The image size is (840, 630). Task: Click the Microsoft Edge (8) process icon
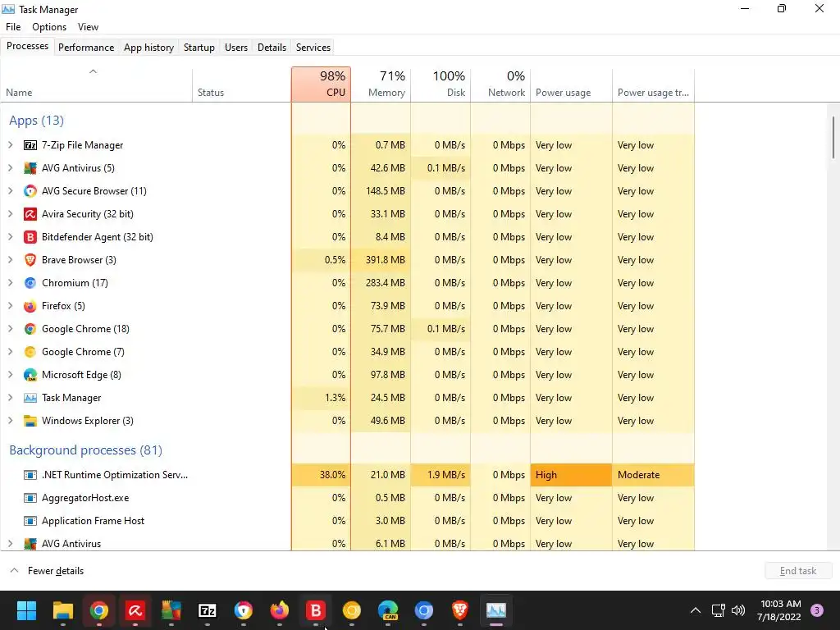[x=30, y=375]
